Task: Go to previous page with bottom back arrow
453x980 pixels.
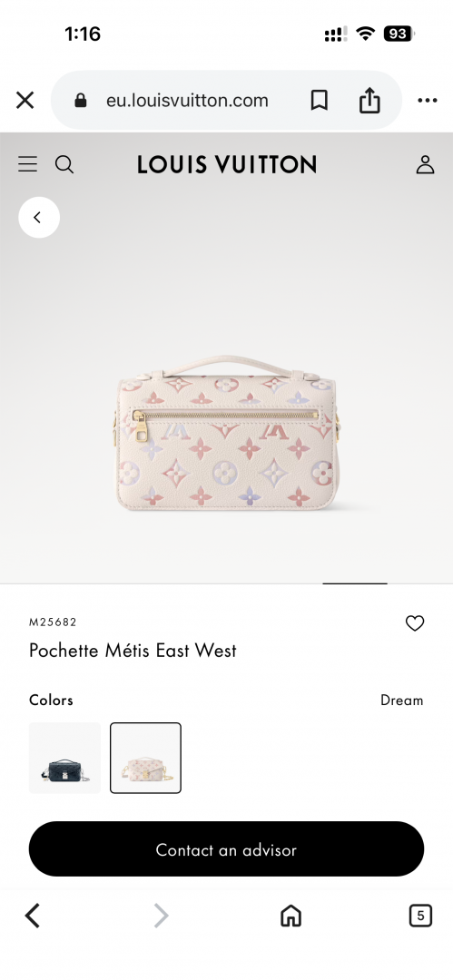Action: coord(33,916)
